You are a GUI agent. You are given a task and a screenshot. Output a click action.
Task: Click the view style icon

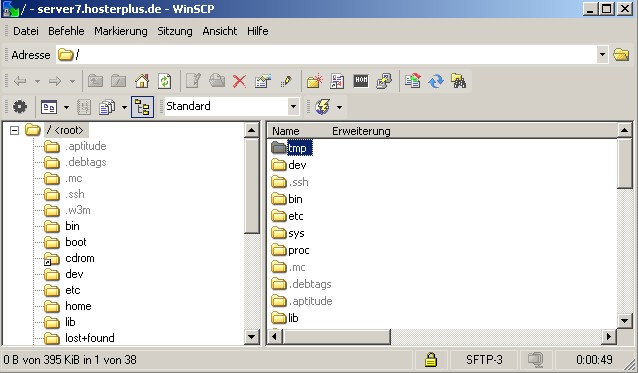click(x=49, y=107)
